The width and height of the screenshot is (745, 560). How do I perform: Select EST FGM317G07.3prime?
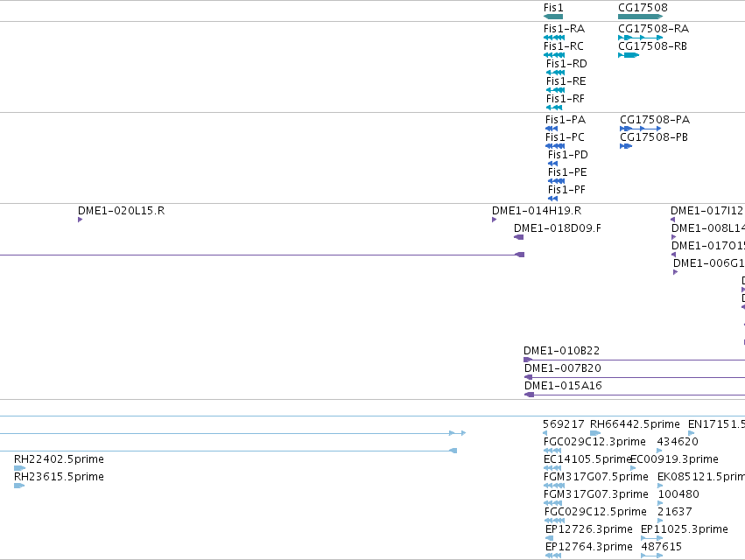(596, 494)
